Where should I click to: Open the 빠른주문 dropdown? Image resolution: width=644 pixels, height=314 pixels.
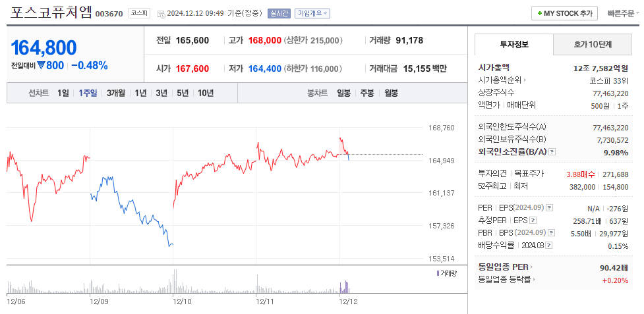coord(624,14)
